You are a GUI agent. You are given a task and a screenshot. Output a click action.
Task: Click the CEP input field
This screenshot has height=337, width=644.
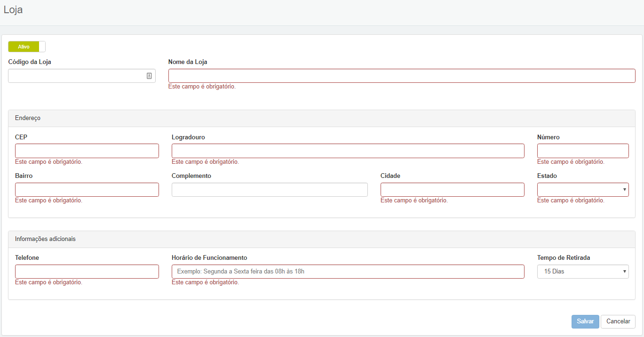coord(87,151)
